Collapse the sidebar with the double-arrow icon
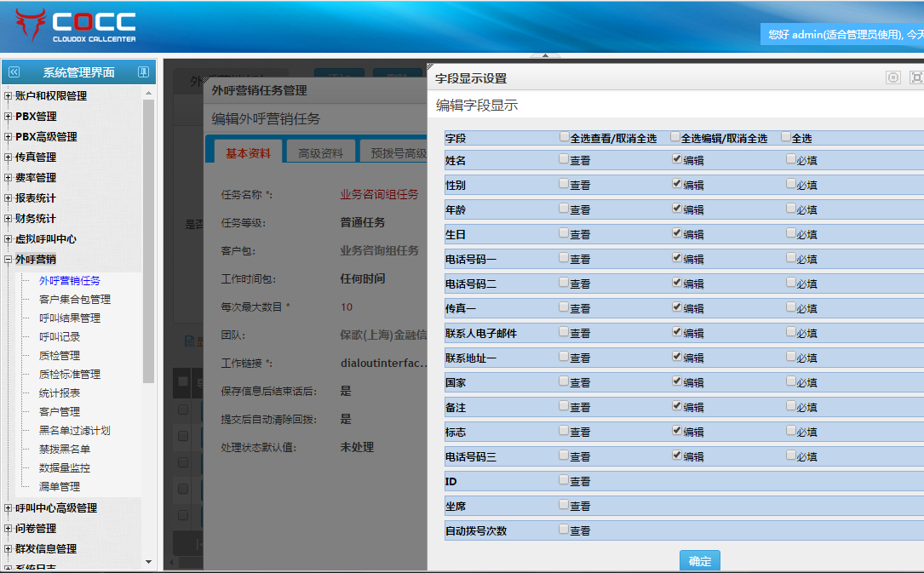This screenshot has width=924, height=573. 14,72
